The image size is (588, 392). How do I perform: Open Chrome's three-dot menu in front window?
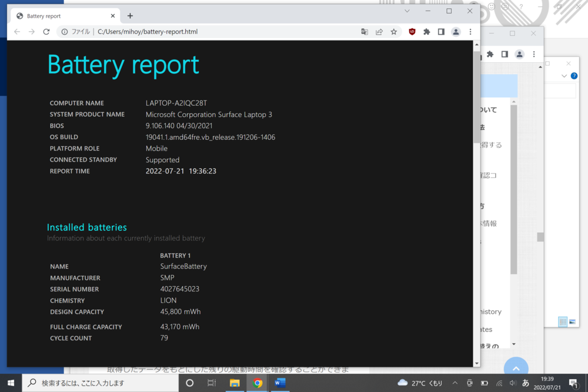470,32
